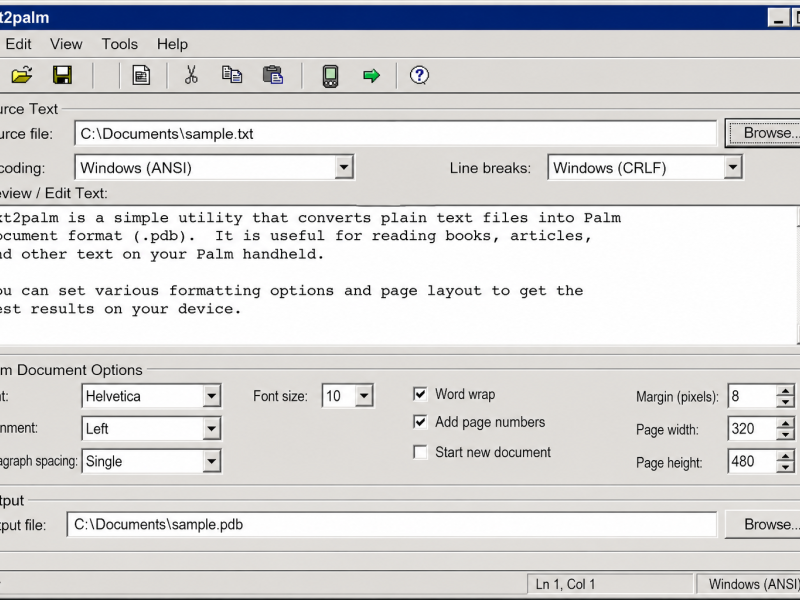
Task: Cut text with the scissors icon
Action: click(x=191, y=75)
